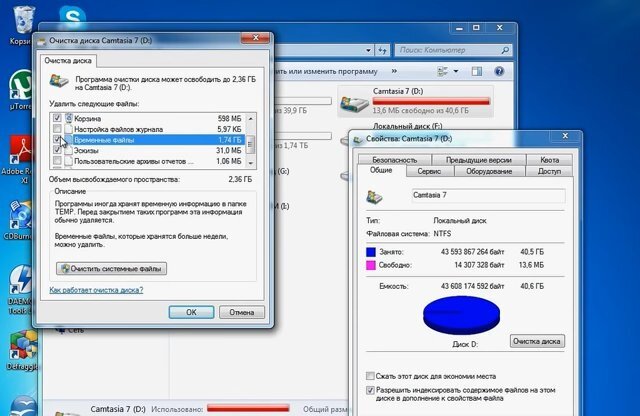The width and height of the screenshot is (640, 416).
Task: Enable Сжать этот диск для экономии места
Action: (x=370, y=376)
